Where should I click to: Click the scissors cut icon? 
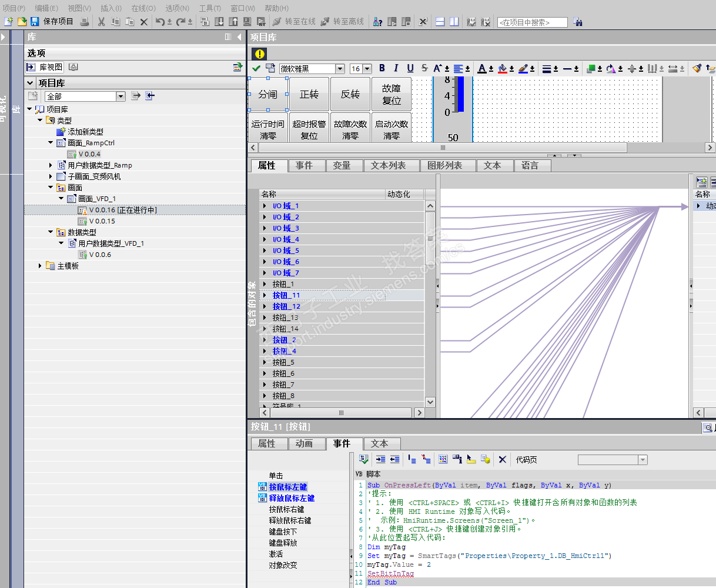(101, 22)
